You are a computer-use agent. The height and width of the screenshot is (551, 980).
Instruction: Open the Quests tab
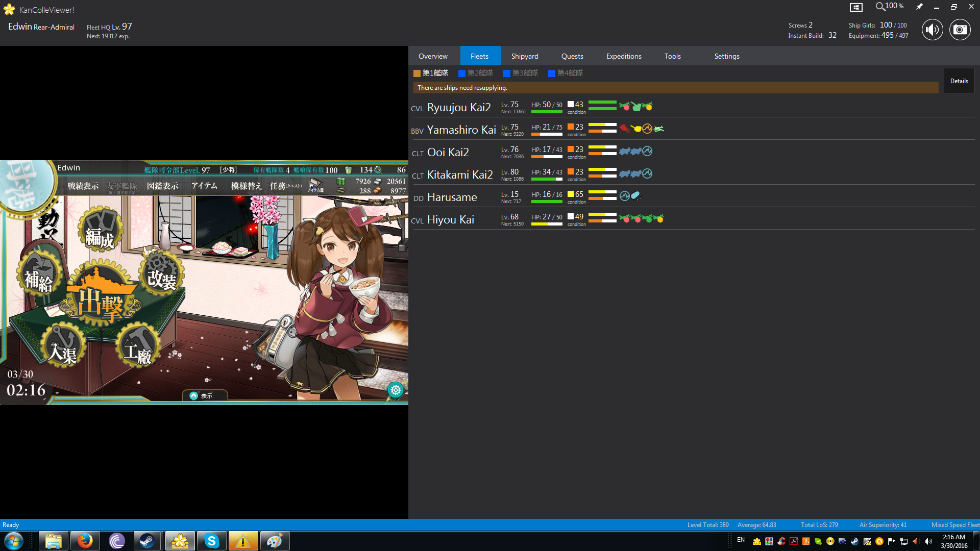click(572, 56)
